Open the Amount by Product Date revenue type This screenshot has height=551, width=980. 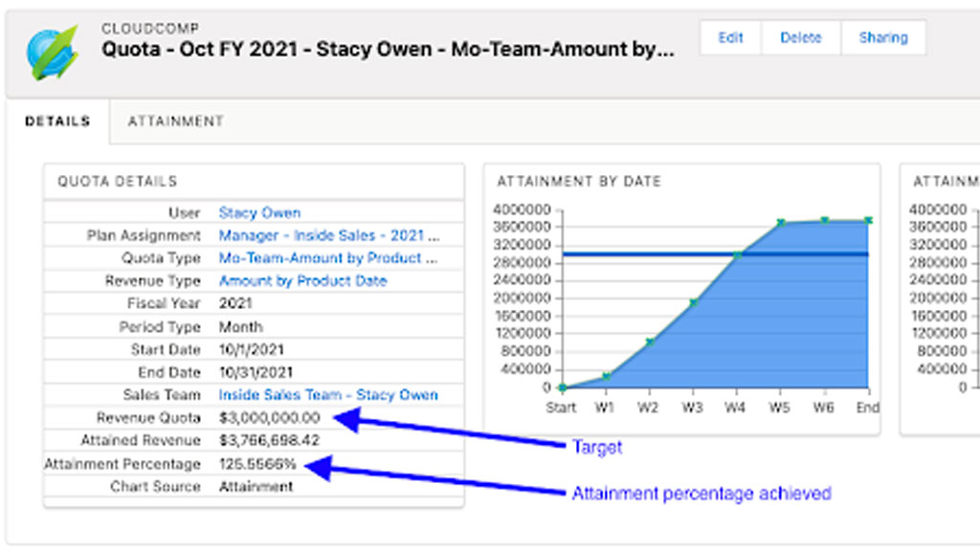coord(302,281)
